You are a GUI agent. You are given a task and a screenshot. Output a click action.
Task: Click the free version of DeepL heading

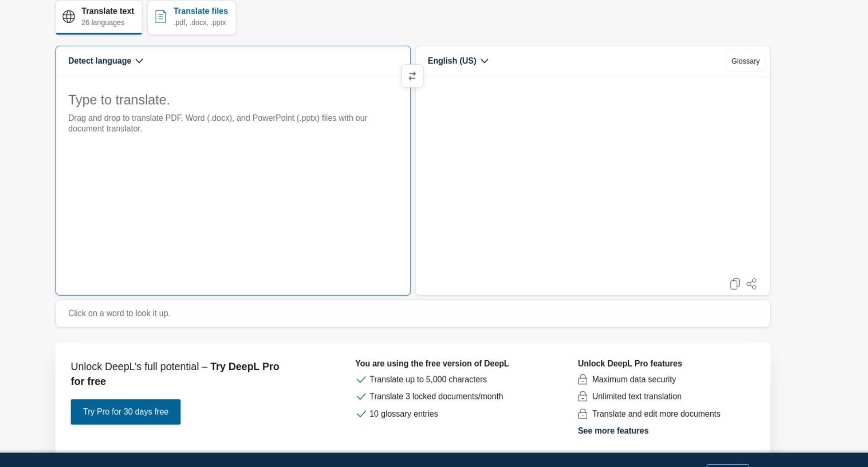pyautogui.click(x=432, y=363)
